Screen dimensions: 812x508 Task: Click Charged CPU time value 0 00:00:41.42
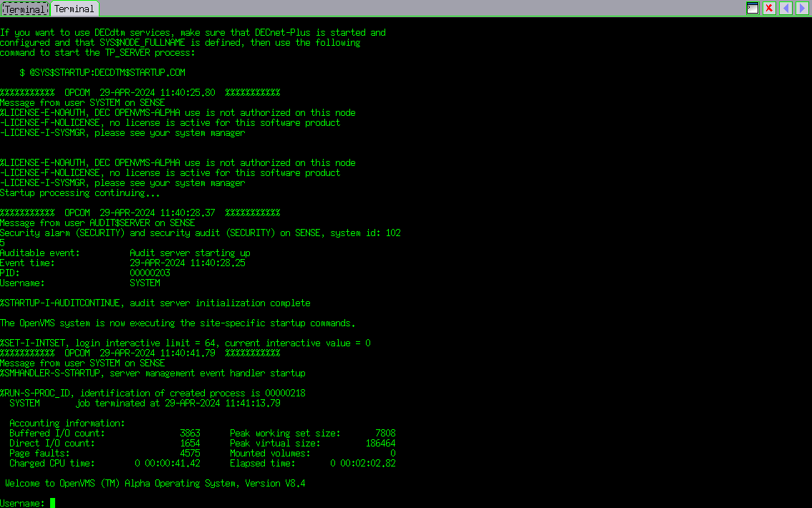click(x=168, y=463)
